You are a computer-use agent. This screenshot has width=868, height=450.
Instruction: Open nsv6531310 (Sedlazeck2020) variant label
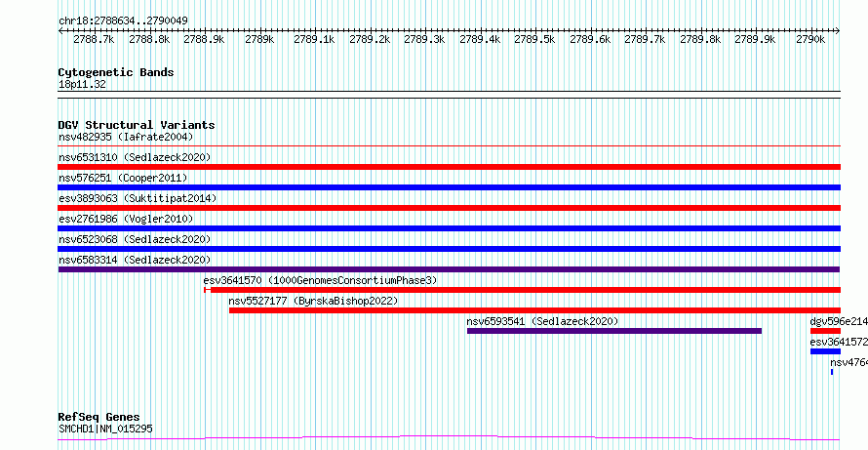tap(135, 157)
